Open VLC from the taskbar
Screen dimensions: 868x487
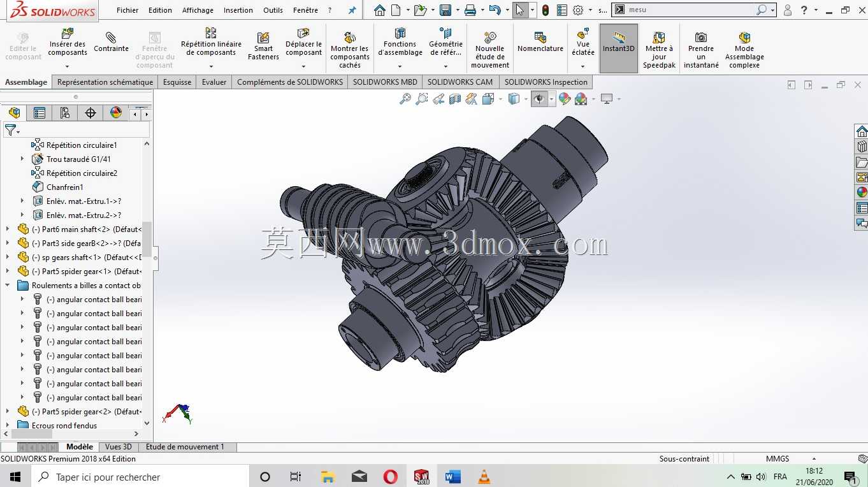tap(484, 477)
